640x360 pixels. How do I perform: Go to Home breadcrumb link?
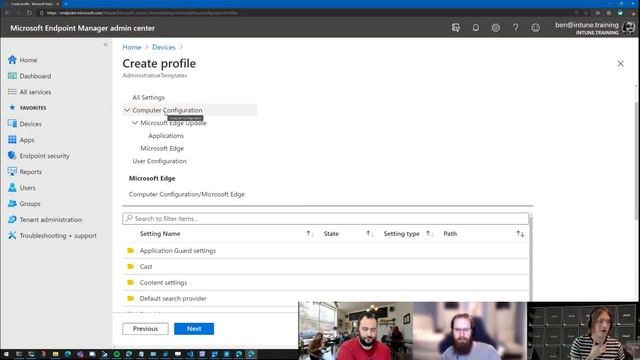point(131,47)
